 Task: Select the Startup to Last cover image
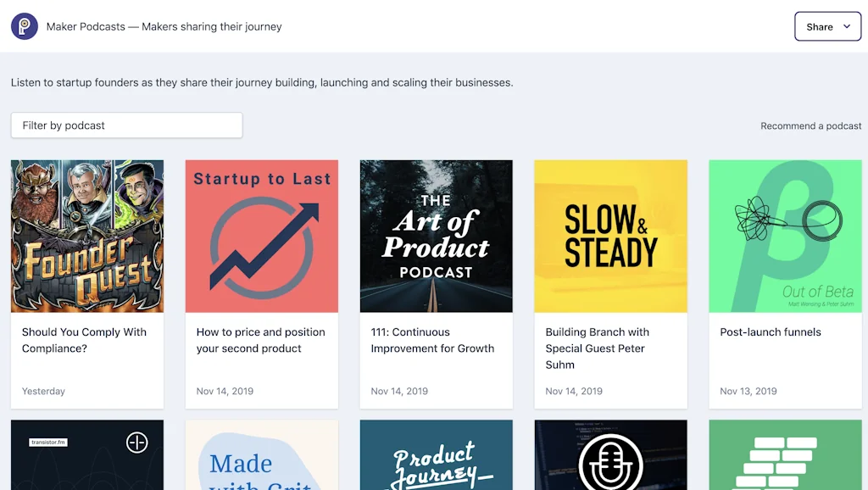click(262, 237)
